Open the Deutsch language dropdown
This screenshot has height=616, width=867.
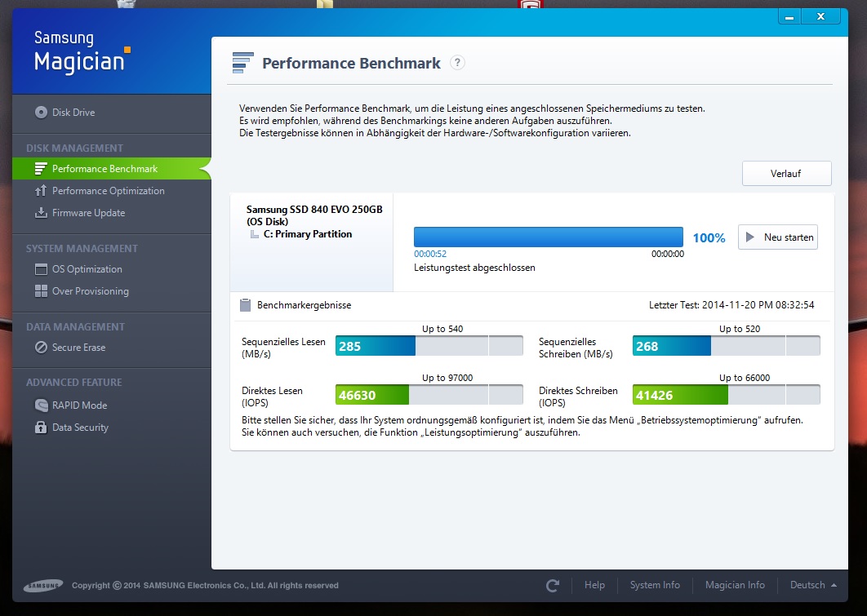[x=813, y=585]
